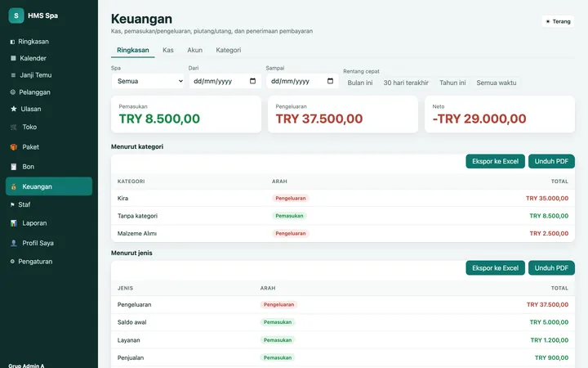The image size is (588, 368).
Task: Select the Layanan row
Action: [343, 340]
